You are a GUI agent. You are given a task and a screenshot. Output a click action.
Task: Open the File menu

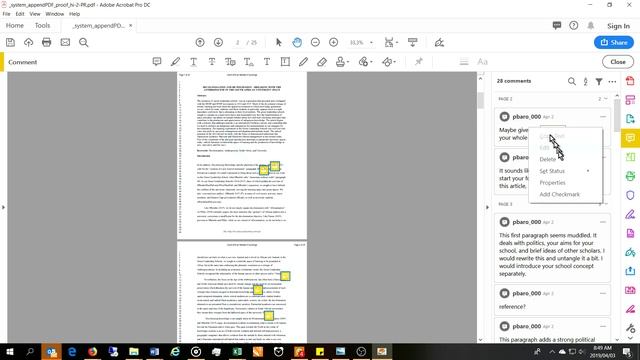[7, 14]
